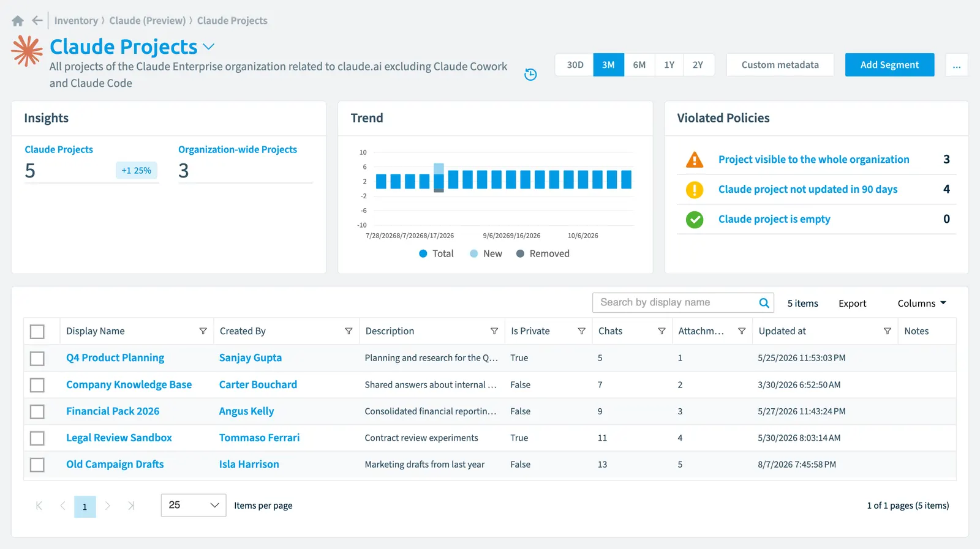Open the Columns dropdown
Image resolution: width=980 pixels, height=549 pixels.
[922, 304]
